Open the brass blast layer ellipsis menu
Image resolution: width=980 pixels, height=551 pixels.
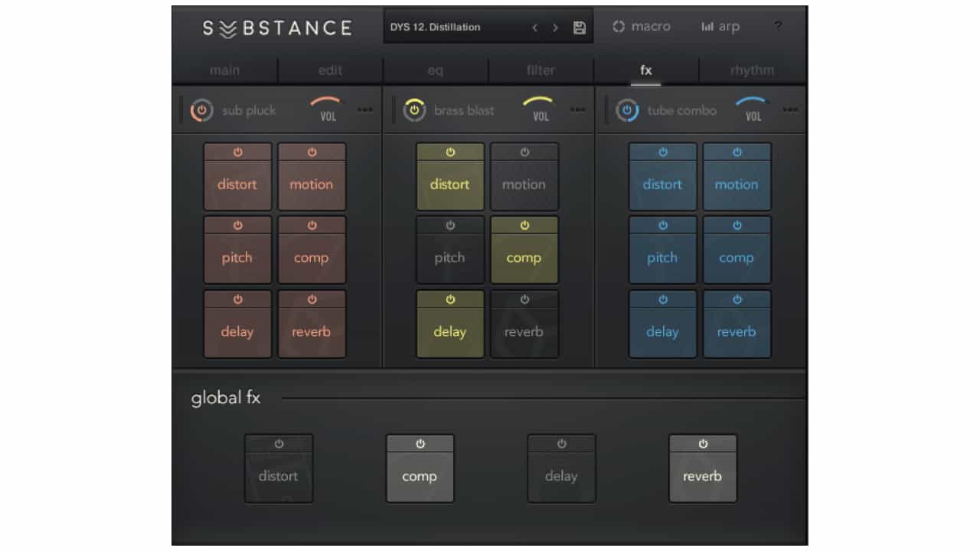click(578, 109)
